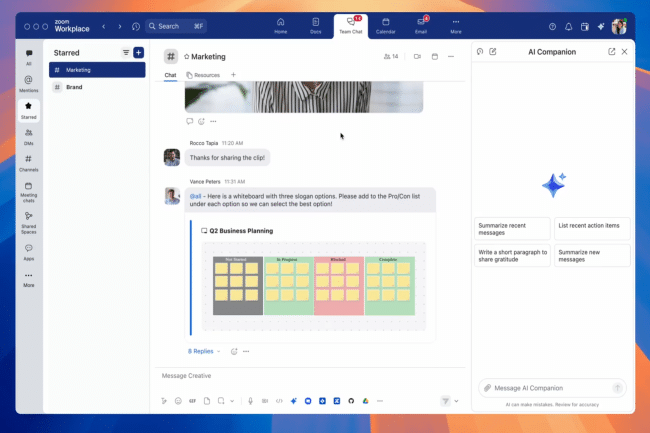This screenshot has width=650, height=433.
Task: Select the Brand channel in Starred
Action: tap(97, 87)
